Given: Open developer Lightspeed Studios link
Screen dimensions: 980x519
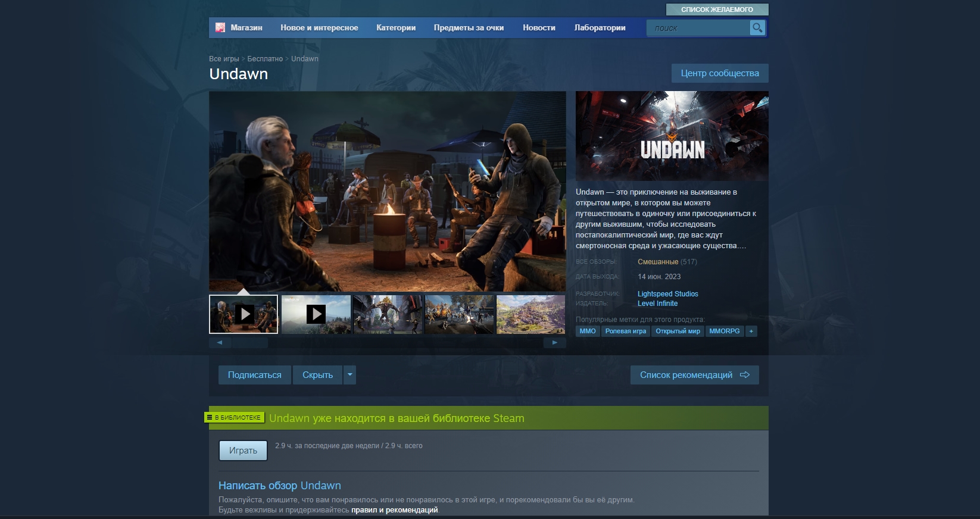Looking at the screenshot, I should [668, 294].
